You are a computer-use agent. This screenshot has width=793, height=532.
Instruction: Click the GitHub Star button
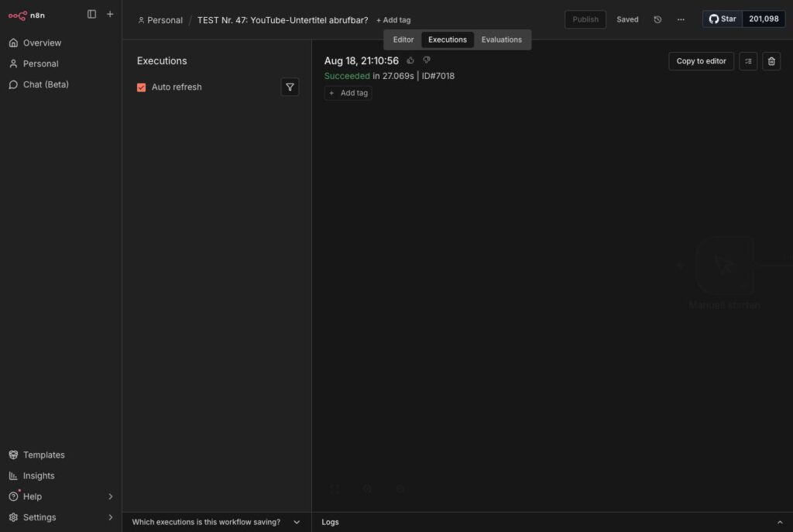pos(723,19)
